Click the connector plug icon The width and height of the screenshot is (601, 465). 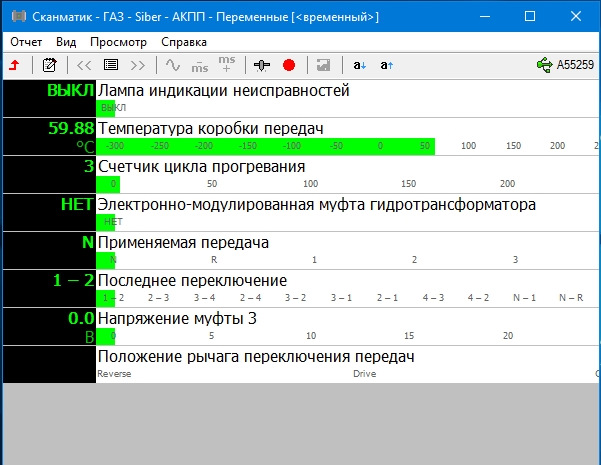click(262, 65)
